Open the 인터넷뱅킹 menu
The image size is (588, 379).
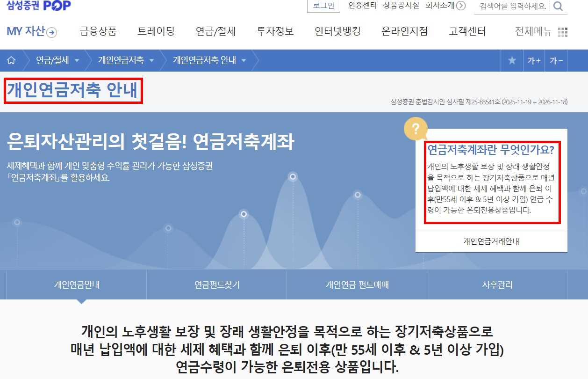pos(338,31)
